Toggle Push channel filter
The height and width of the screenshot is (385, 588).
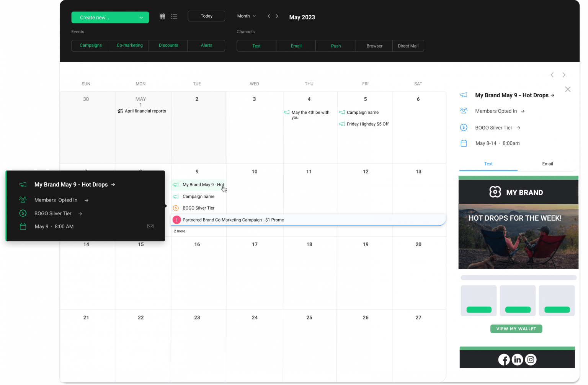[x=336, y=46]
